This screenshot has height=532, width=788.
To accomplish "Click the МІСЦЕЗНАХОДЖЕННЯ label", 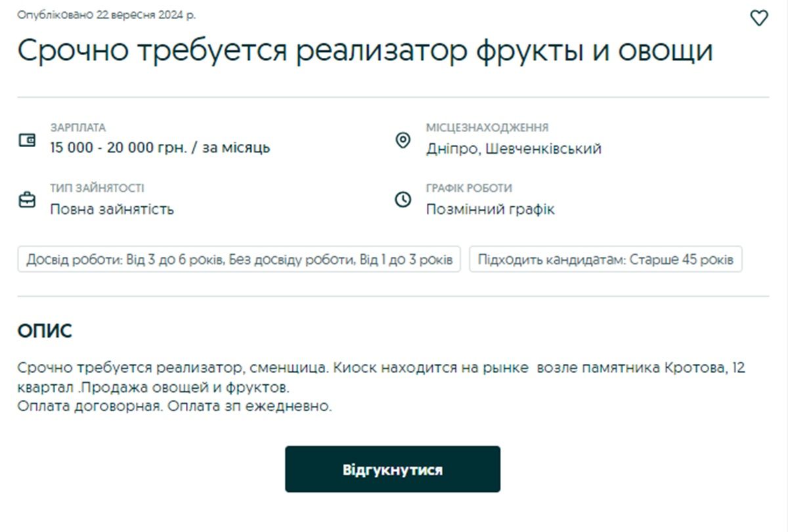I will [487, 127].
